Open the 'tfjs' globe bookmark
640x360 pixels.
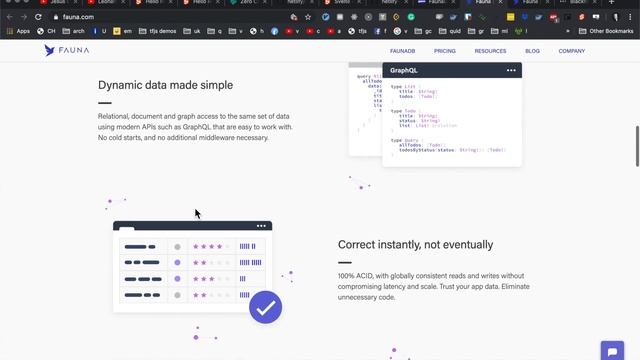(358, 31)
